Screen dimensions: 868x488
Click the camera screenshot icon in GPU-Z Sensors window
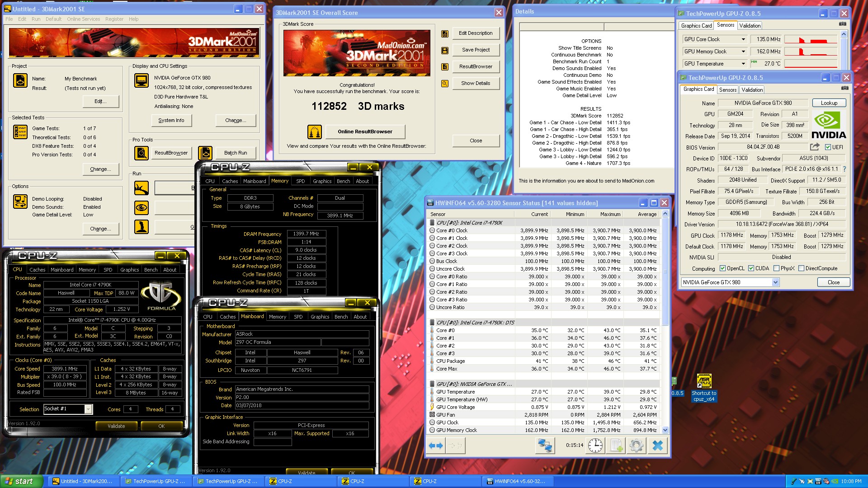(843, 24)
